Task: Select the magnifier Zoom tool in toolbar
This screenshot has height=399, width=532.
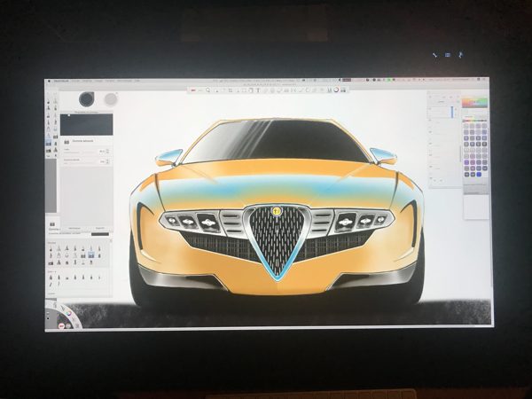Action: [x=207, y=90]
